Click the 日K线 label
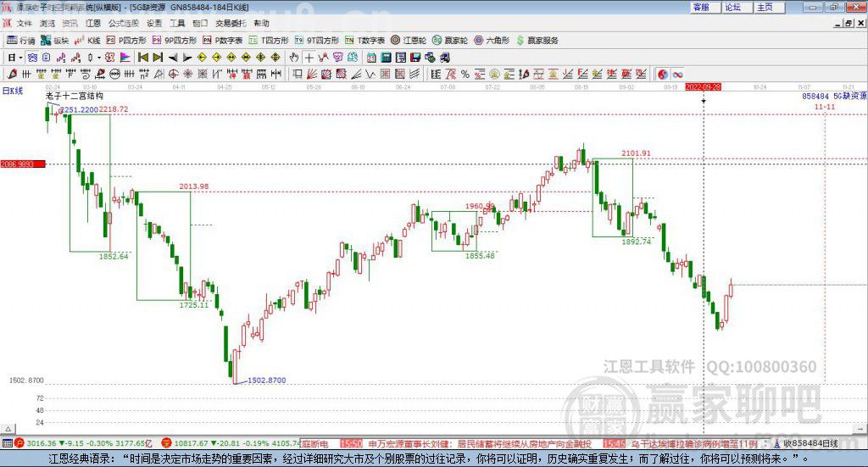Viewport: 868px width, 467px height. pyautogui.click(x=13, y=91)
